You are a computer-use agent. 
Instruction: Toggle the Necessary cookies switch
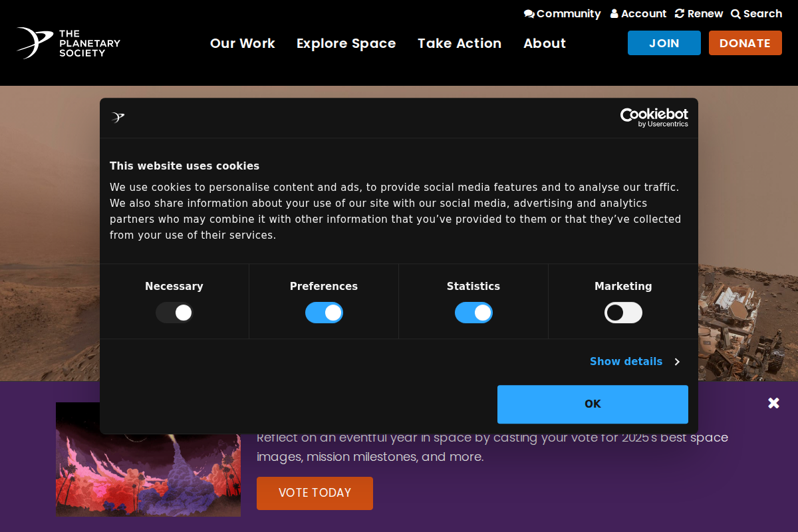[174, 313]
